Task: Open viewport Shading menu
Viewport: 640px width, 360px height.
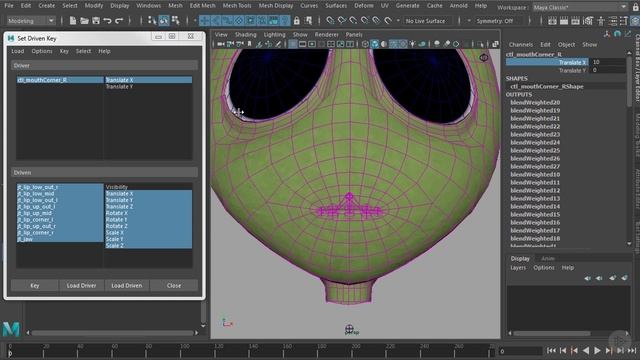Action: pyautogui.click(x=245, y=35)
